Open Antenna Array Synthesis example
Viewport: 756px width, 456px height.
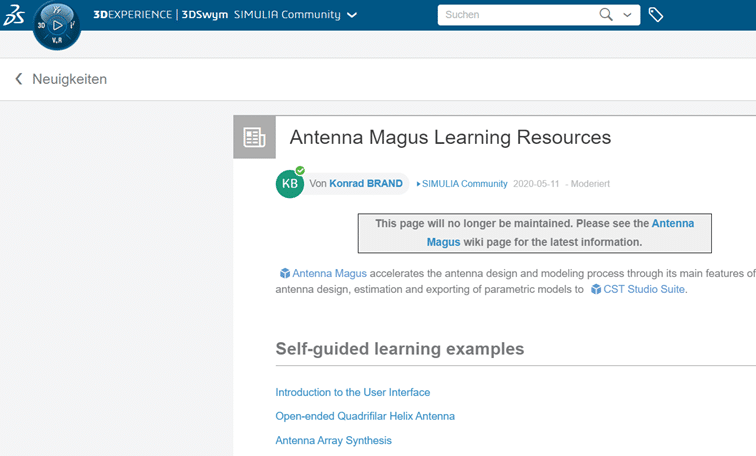pos(333,440)
